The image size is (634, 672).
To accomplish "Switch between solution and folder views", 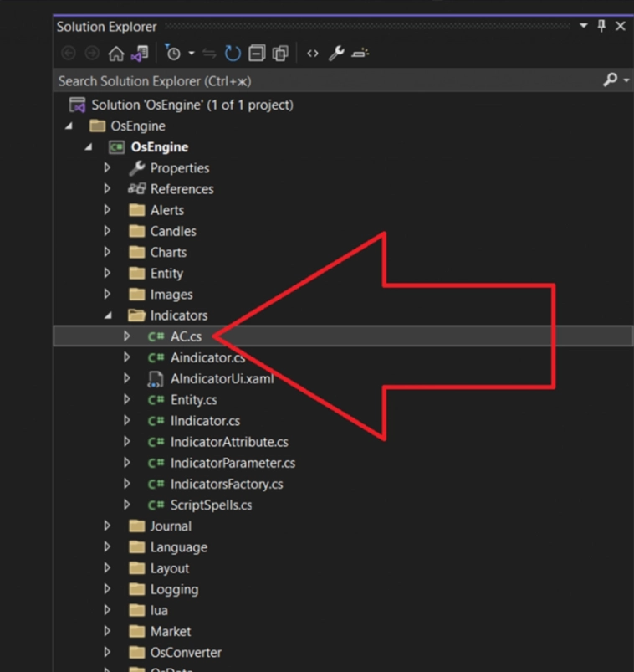I will point(139,54).
